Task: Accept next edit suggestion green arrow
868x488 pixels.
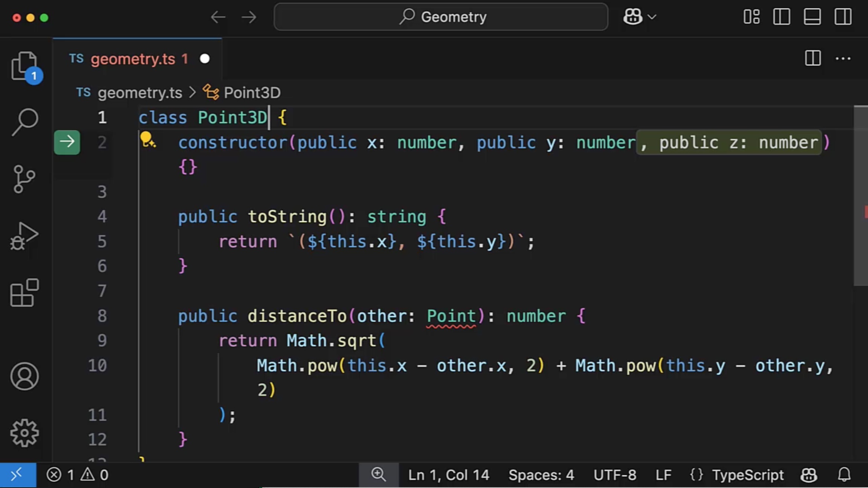Action: coord(67,142)
